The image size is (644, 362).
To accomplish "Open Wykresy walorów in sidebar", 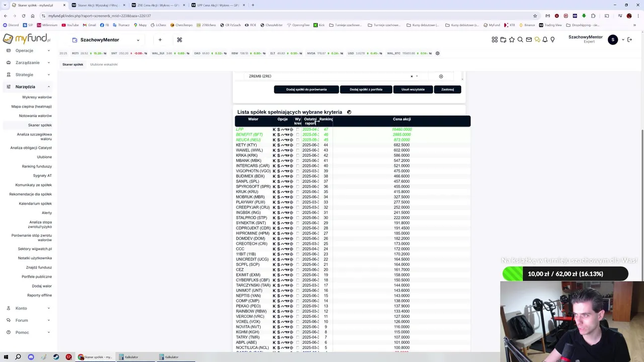I will (37, 97).
